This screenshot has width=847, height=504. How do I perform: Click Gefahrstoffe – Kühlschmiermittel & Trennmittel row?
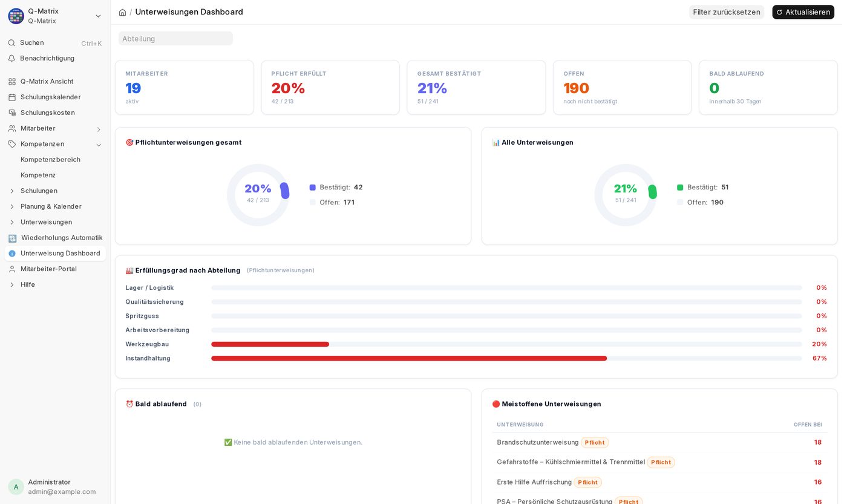(x=659, y=463)
